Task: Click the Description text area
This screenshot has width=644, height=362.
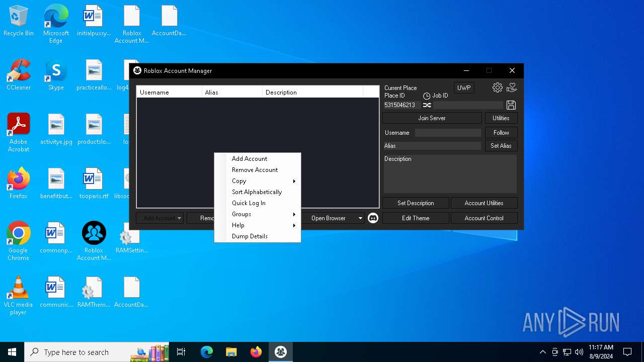Action: coord(450,174)
